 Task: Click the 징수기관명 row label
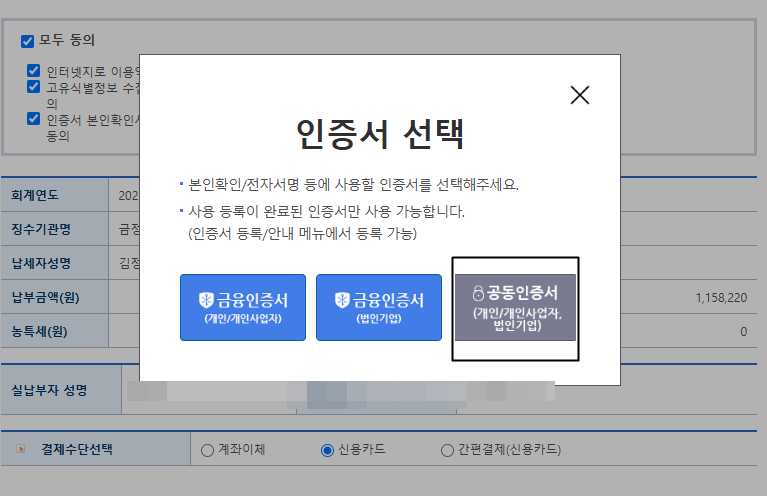[x=41, y=229]
